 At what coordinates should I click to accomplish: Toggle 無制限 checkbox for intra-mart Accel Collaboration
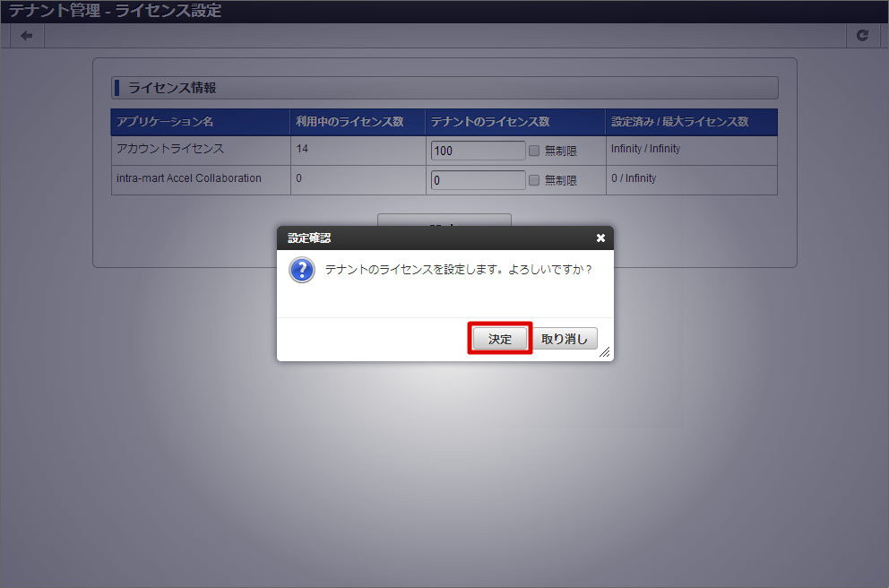click(x=533, y=180)
